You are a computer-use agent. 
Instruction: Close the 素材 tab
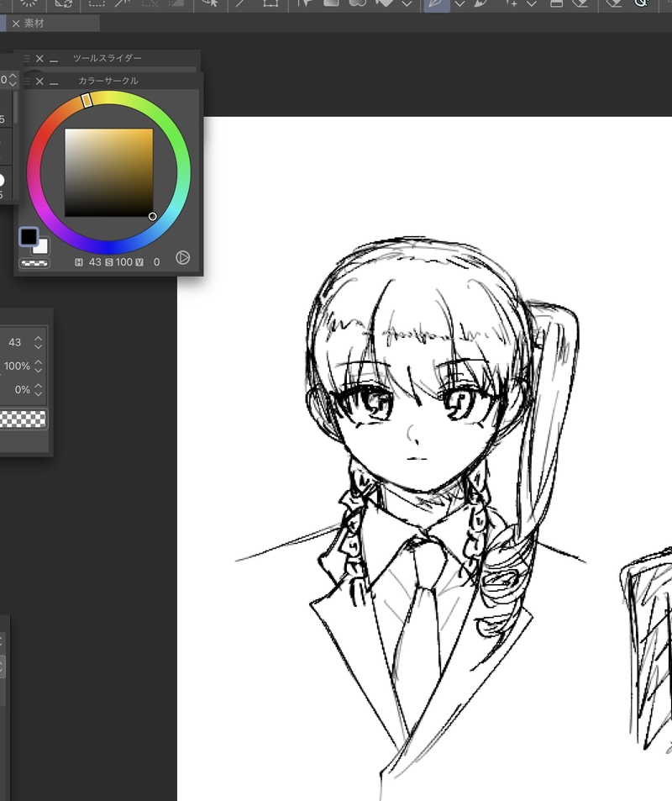16,24
